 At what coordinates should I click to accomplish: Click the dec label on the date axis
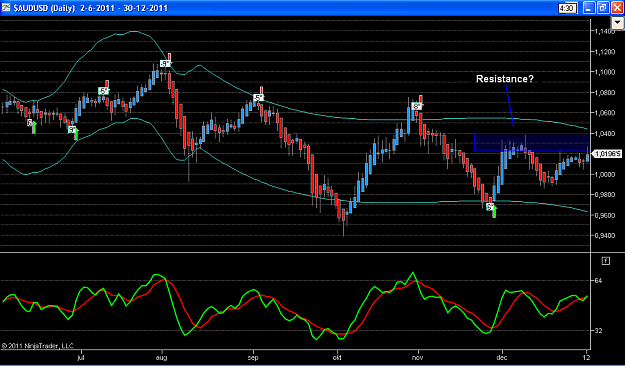pos(502,357)
